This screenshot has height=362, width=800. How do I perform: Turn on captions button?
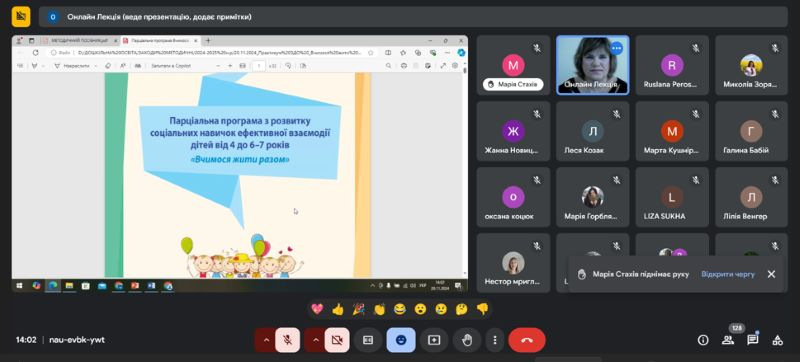tap(368, 340)
